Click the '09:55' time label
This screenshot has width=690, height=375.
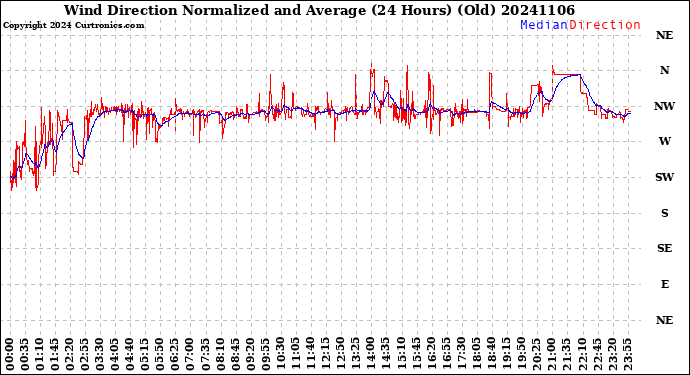(266, 354)
